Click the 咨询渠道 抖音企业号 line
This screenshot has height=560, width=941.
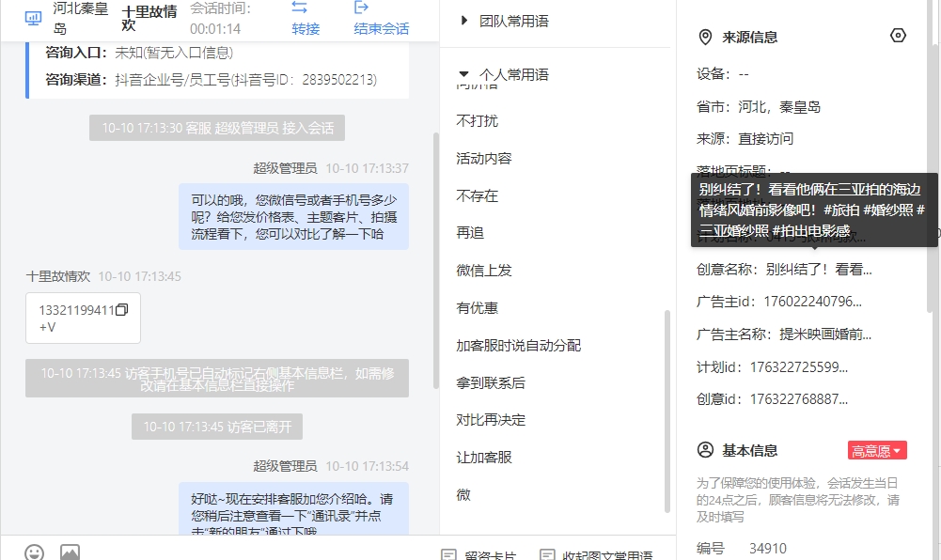212,80
